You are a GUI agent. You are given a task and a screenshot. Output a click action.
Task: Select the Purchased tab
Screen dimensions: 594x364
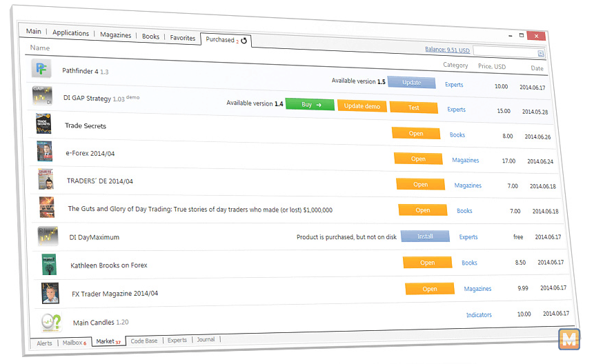point(220,39)
